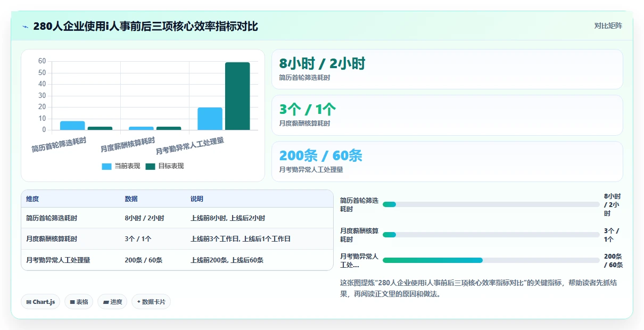Toggle the 当前表现 legend swatch
644x330 pixels.
[x=106, y=166]
